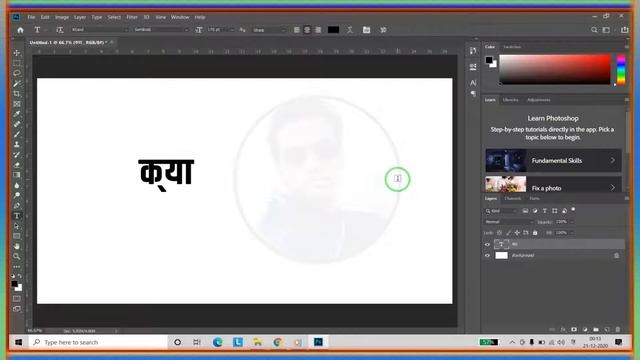Open the anti-aliasing method dropdown
Image resolution: width=640 pixels, height=360 pixels.
pyautogui.click(x=269, y=30)
